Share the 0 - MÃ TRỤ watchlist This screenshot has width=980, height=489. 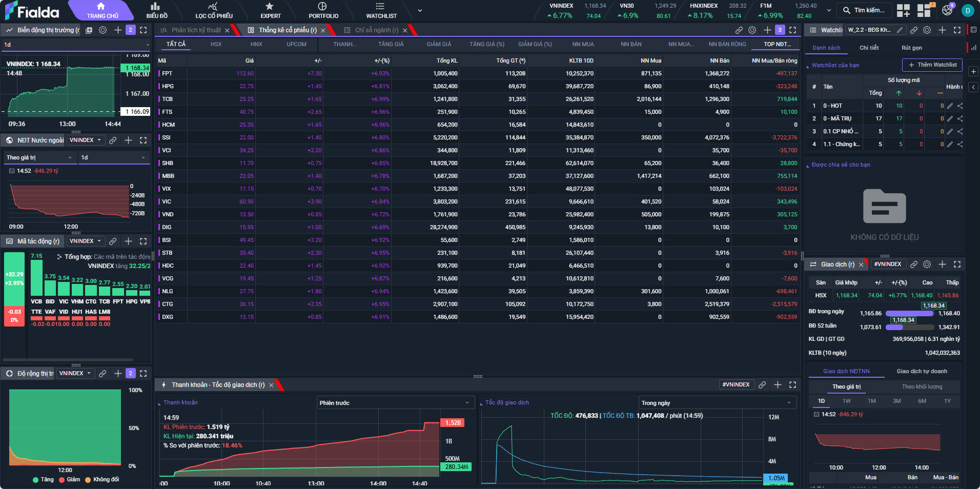pyautogui.click(x=960, y=119)
